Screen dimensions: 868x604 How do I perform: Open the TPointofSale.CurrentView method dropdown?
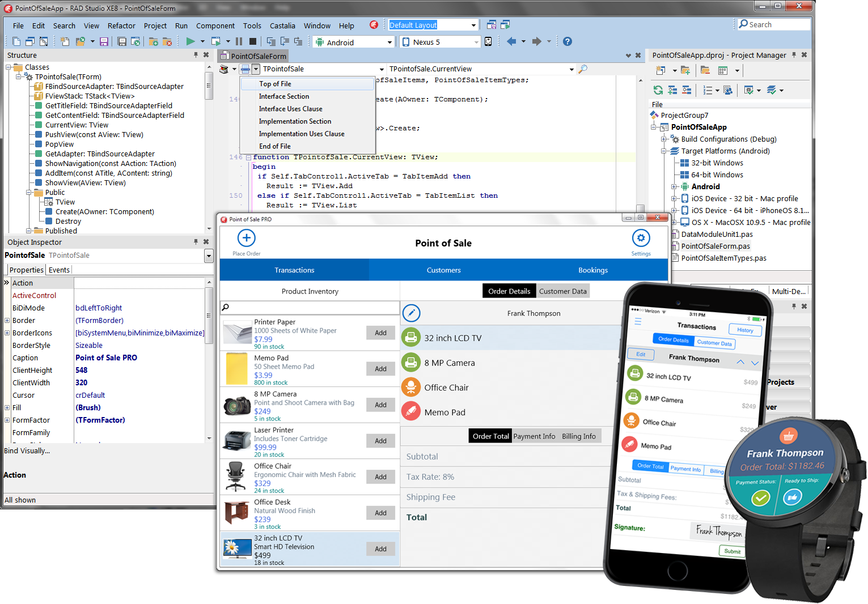pos(571,69)
